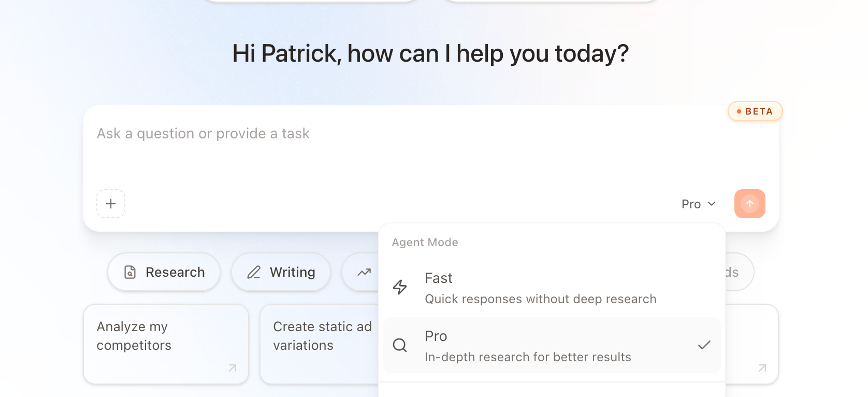Click the Research document icon

(130, 272)
